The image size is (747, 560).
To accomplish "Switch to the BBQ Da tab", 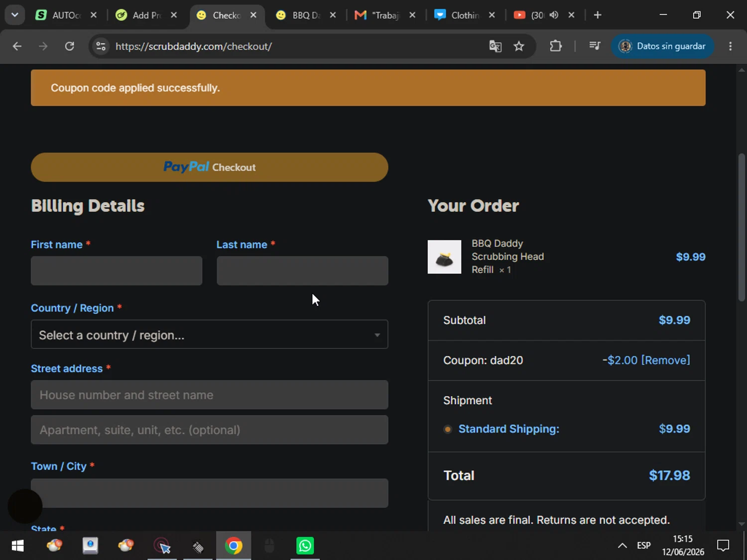I will pos(306,15).
